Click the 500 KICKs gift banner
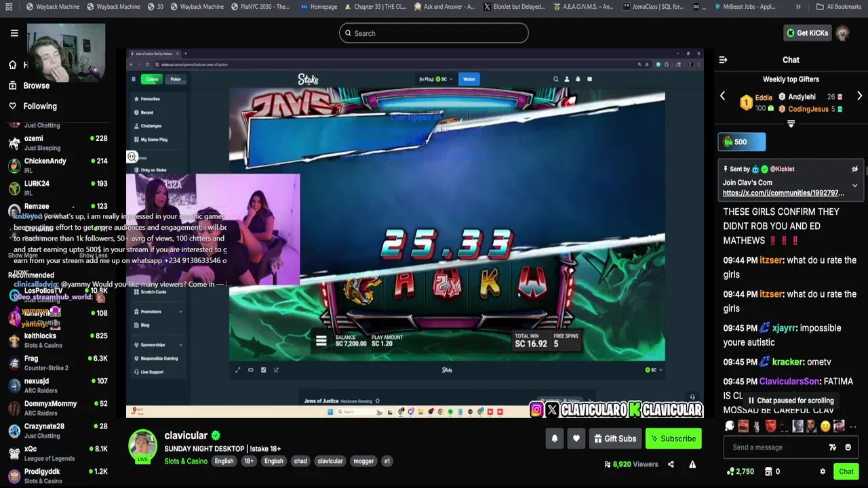Screen dimensions: 868x488 tap(742, 142)
